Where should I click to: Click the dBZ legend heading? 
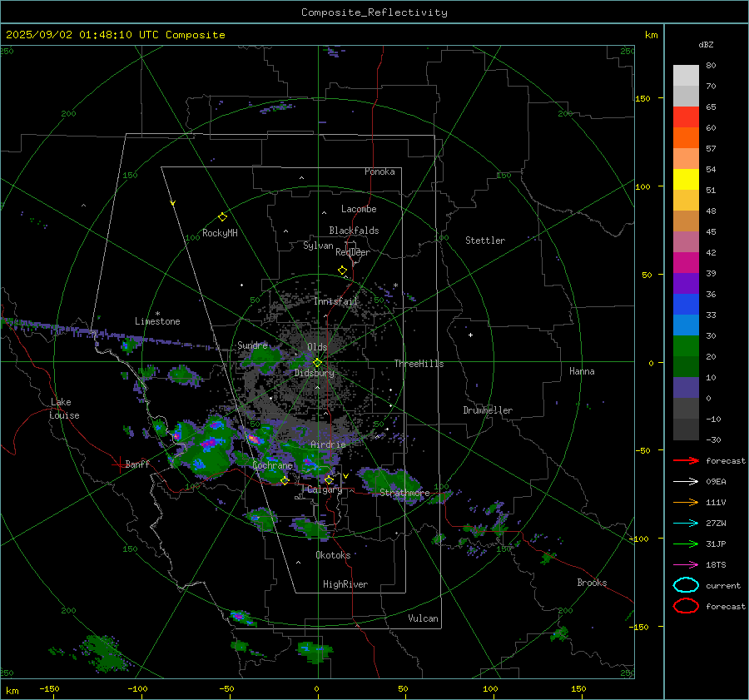[706, 44]
